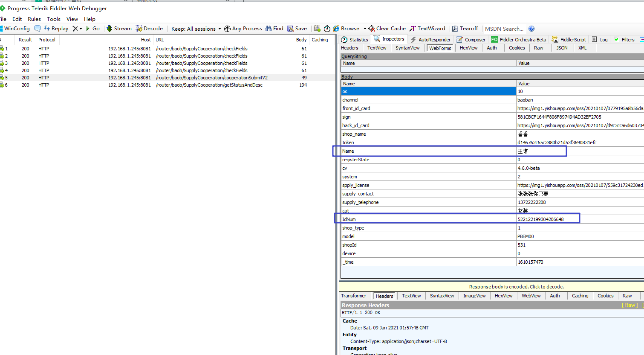Select the request Cookies tab
The image size is (644, 355).
click(517, 48)
